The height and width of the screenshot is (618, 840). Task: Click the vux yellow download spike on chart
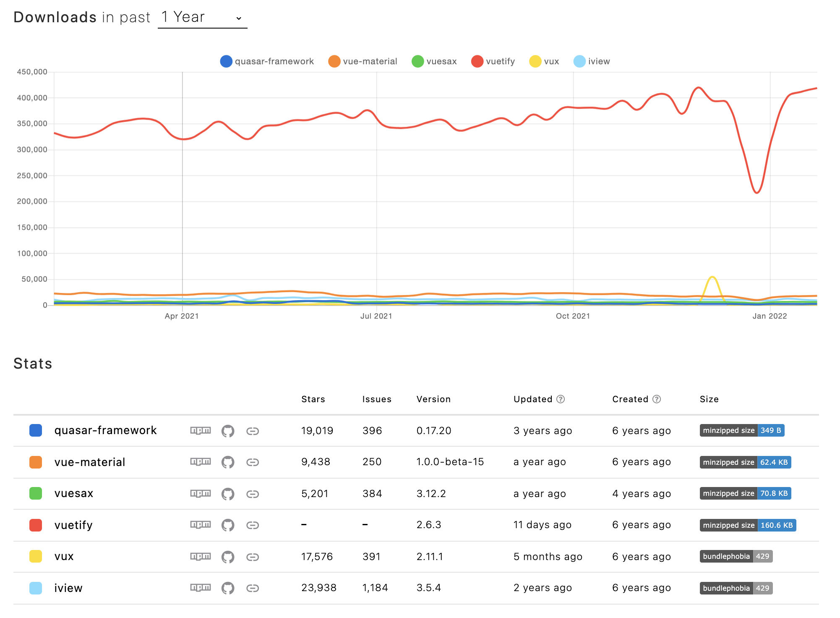pos(712,278)
